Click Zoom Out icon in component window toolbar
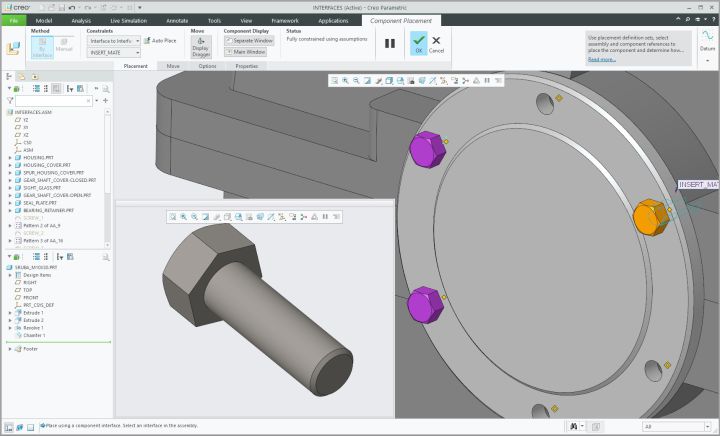 point(195,217)
